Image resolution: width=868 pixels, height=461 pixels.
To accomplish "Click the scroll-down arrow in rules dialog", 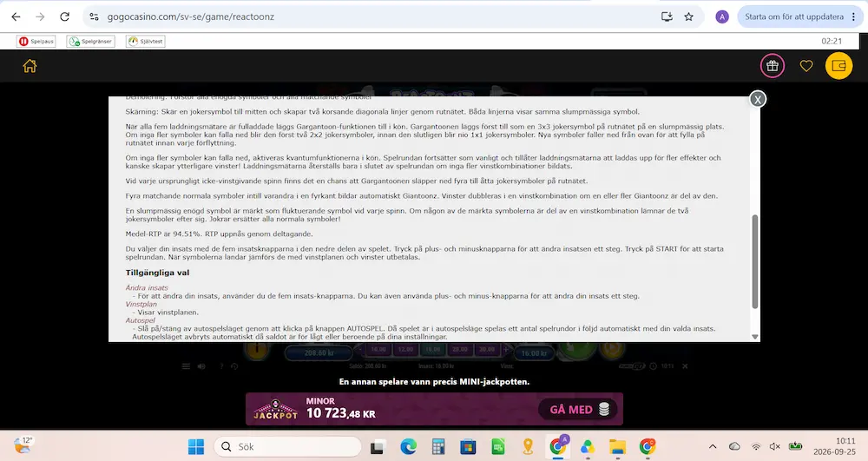I will coord(754,337).
